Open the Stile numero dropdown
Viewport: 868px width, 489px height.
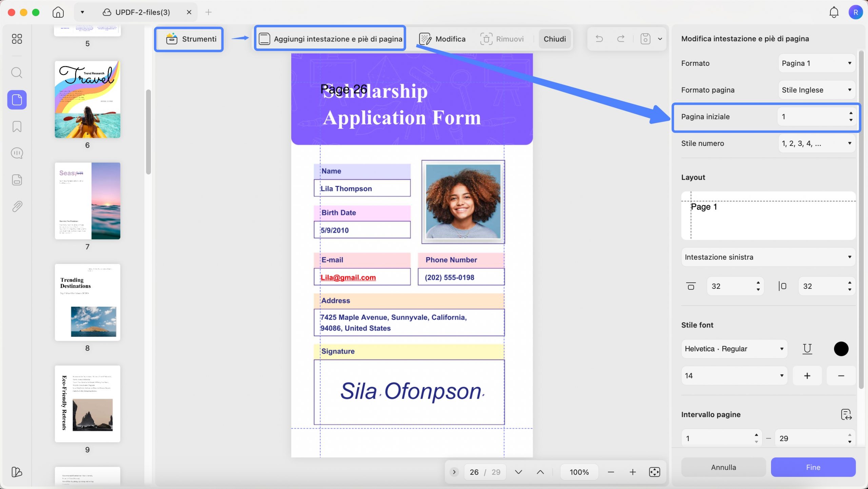coord(817,144)
